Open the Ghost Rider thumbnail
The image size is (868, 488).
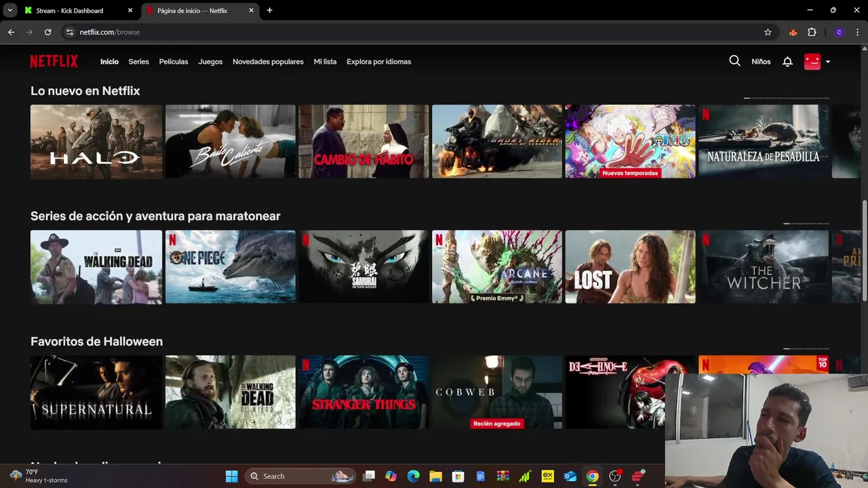497,142
